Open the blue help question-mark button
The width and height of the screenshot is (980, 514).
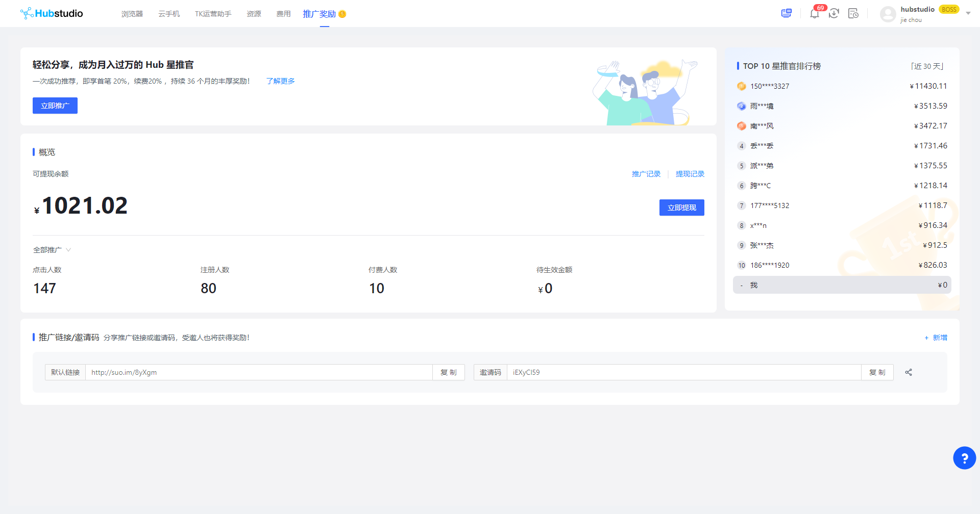tap(964, 458)
